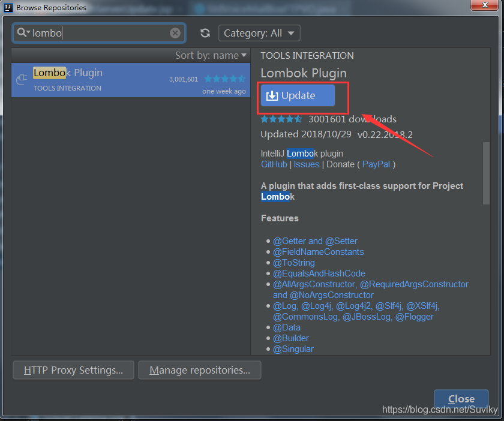Click the Close button at the bottom
Viewport: 504px width, 421px height.
461,399
